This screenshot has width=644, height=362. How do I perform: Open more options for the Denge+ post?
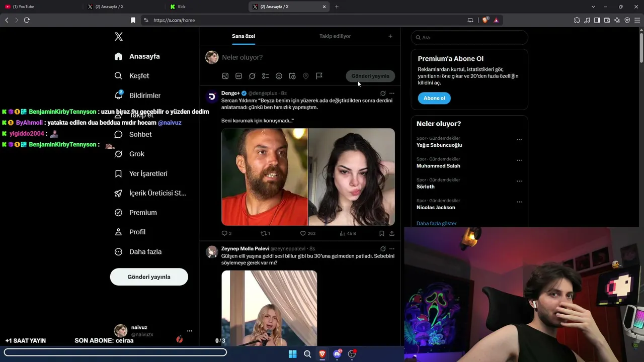point(392,93)
